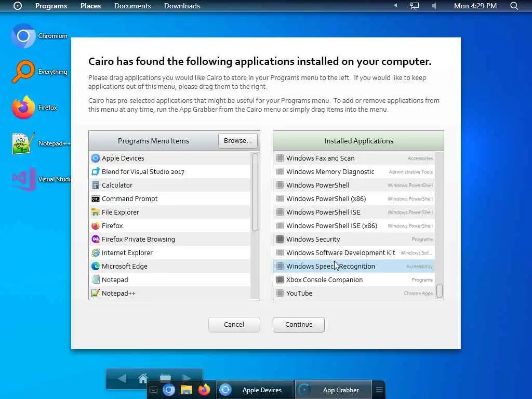Screen dimensions: 532x399
Task: Select Windows PowerShell ISE entry
Action: [x=354, y=212]
